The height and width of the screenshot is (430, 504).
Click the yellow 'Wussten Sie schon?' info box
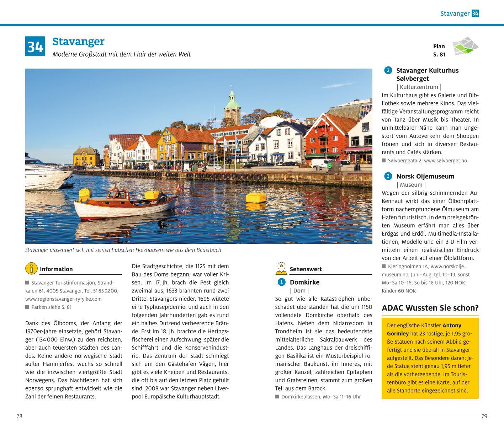pos(430,358)
